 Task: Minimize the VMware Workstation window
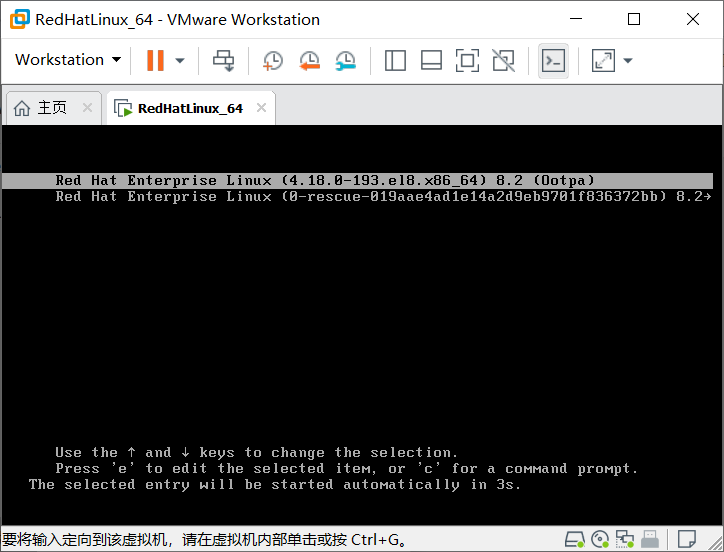576,19
